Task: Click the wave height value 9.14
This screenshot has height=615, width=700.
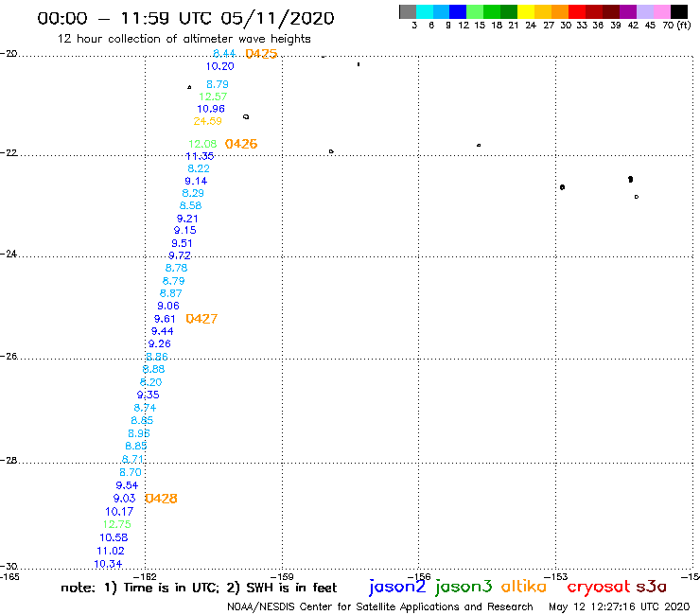Action: click(196, 181)
